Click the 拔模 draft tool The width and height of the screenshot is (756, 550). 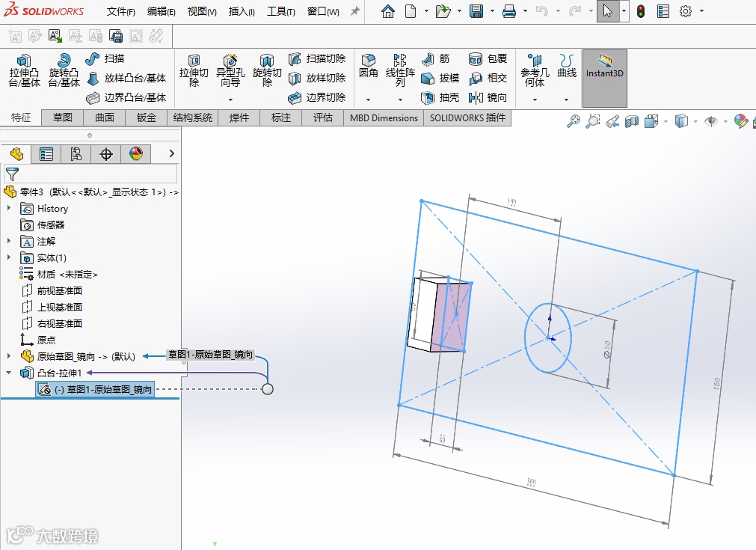440,78
